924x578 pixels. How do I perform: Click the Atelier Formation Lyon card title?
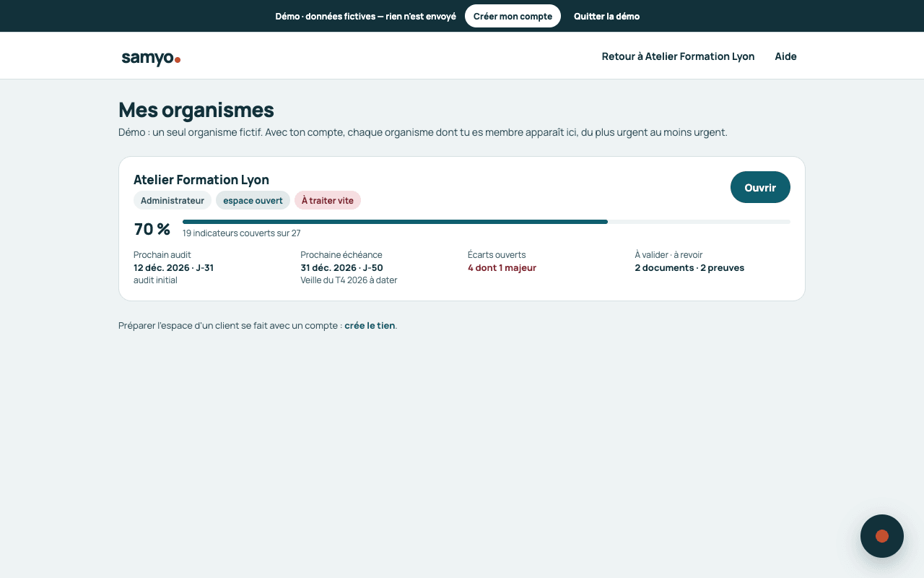(201, 180)
